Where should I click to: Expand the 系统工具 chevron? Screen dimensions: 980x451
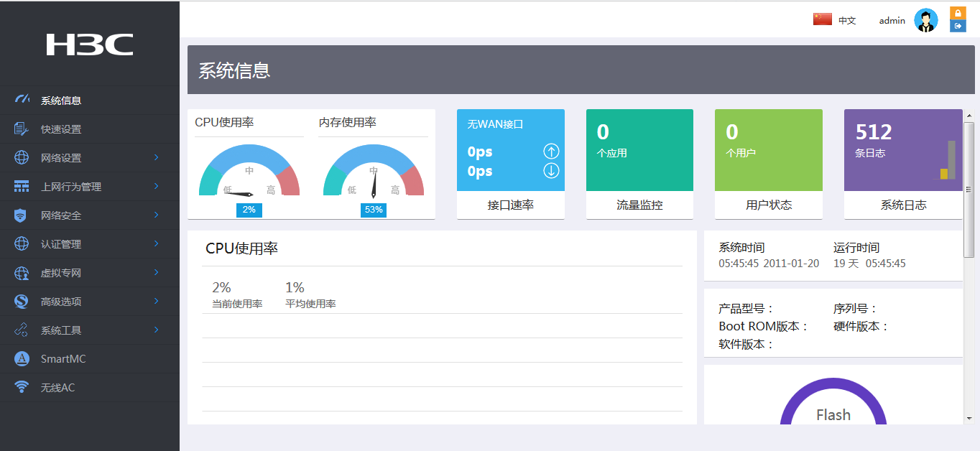tap(156, 330)
